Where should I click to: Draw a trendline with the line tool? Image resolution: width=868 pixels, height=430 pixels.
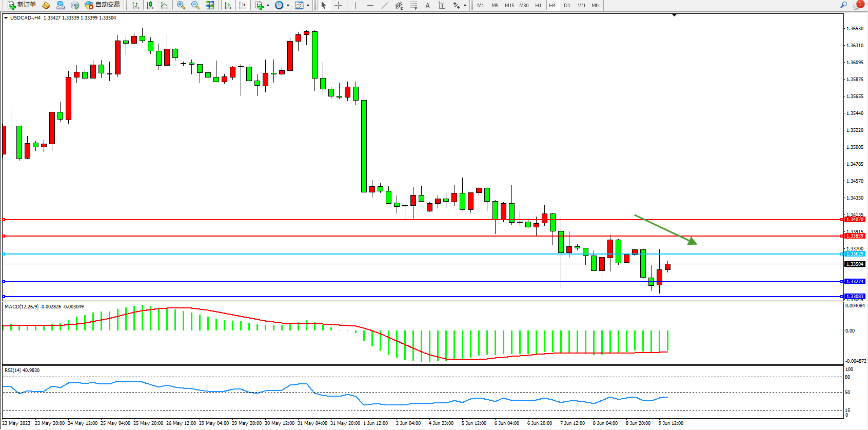[x=385, y=5]
